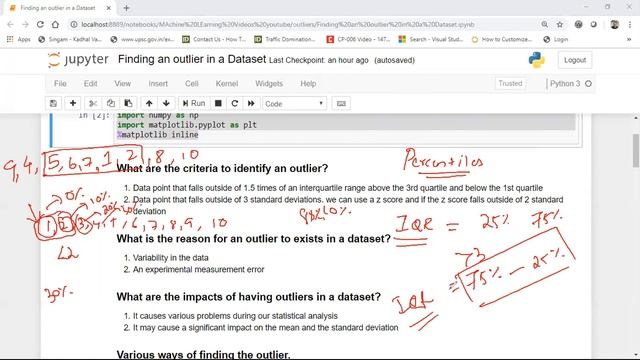Reload the browser page
640x360 pixels.
[x=40, y=24]
